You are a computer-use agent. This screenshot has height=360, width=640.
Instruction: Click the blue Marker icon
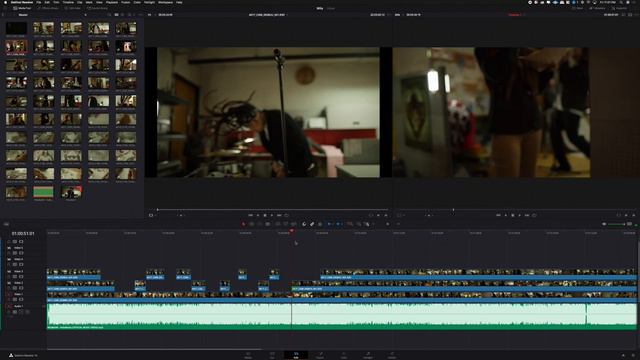click(x=338, y=224)
